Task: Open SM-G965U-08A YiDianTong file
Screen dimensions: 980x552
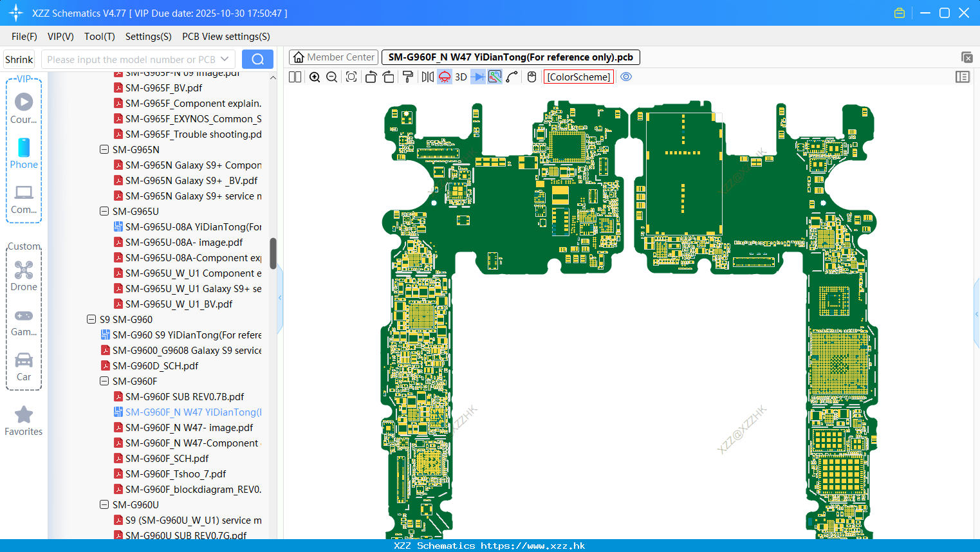Action: coord(193,226)
